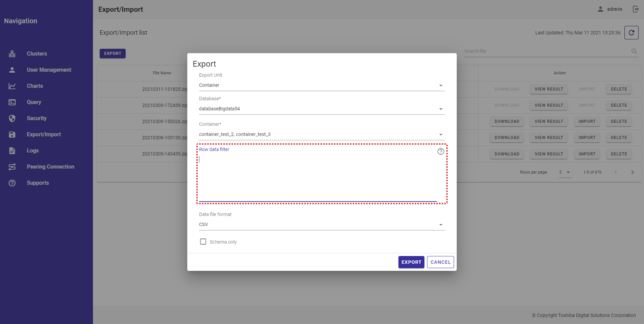Go to next page of file list
644x324 pixels.
click(633, 172)
